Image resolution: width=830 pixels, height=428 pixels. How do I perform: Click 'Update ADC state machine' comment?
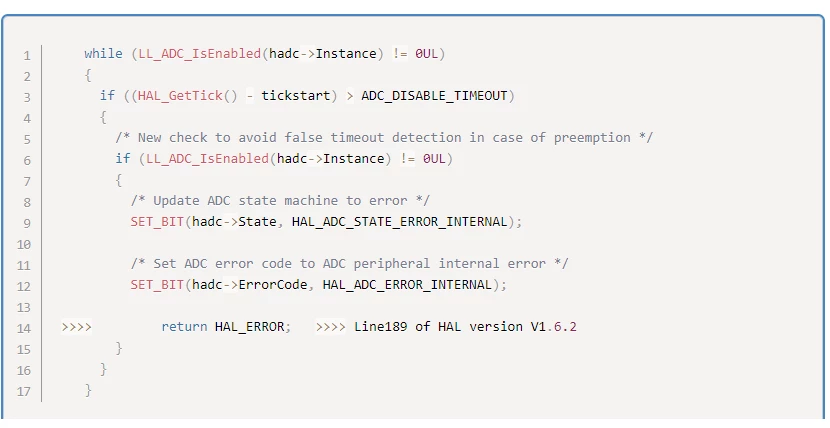click(280, 201)
